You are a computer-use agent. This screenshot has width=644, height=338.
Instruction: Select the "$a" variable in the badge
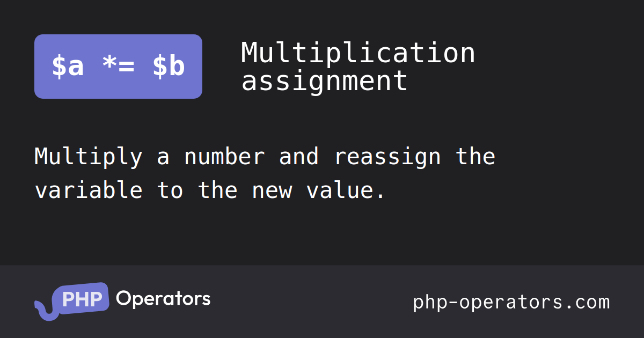tap(68, 67)
